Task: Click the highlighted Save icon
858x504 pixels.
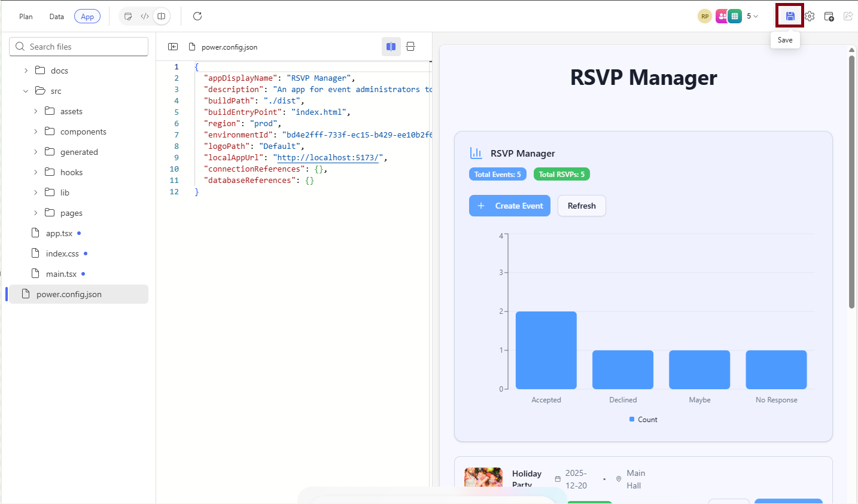Action: 789,16
